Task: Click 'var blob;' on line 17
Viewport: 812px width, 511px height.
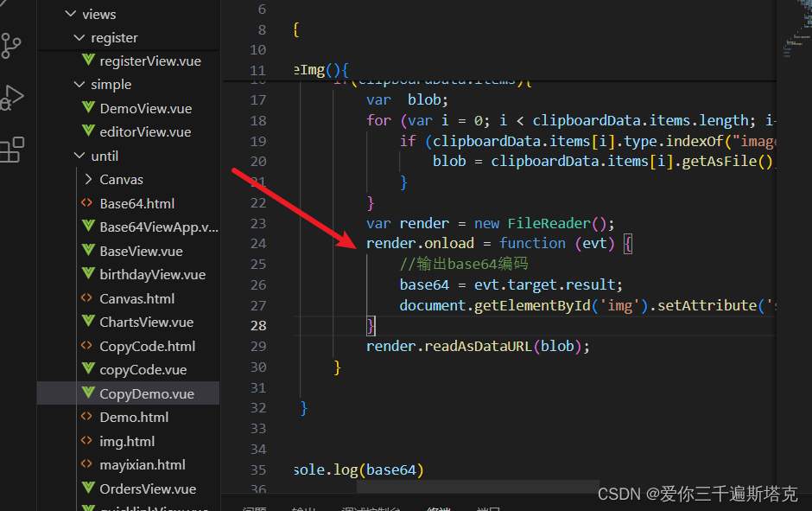Action: click(x=407, y=99)
